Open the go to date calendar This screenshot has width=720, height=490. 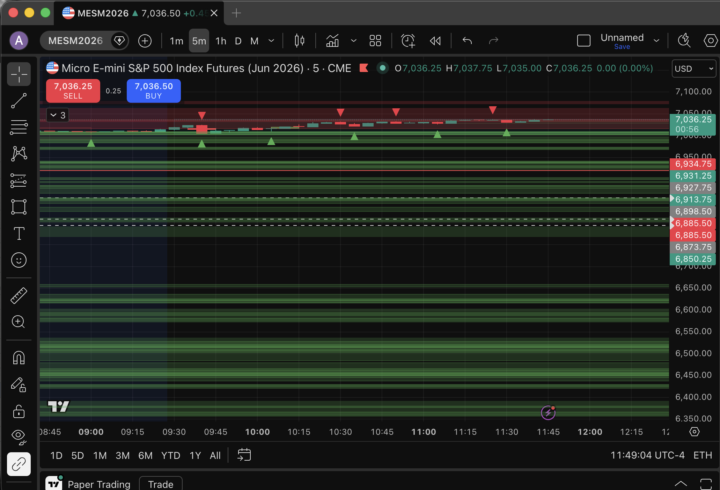point(244,455)
